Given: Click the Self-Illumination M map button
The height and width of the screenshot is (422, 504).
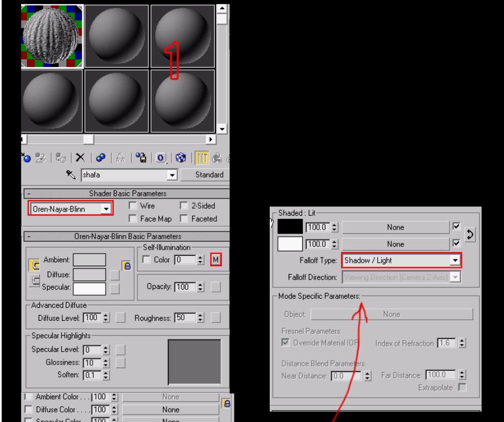Looking at the screenshot, I should point(216,259).
